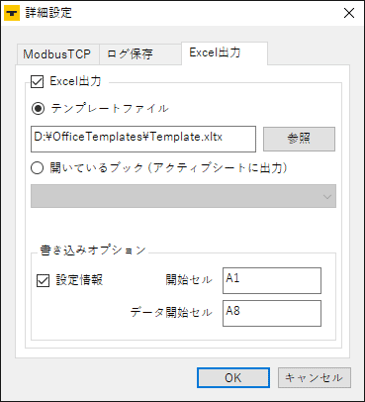The image size is (365, 402).
Task: Uncheck the 設定情報 checkbox
Action: click(43, 280)
